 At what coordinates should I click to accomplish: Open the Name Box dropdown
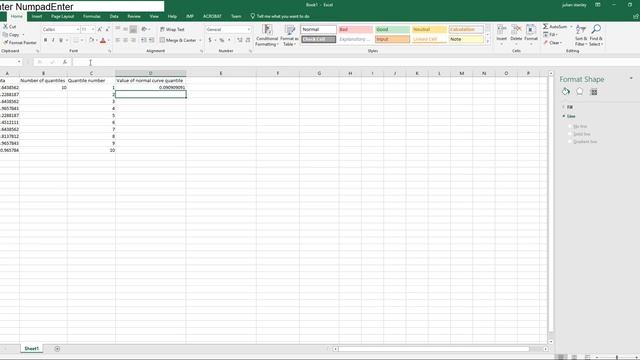click(19, 62)
